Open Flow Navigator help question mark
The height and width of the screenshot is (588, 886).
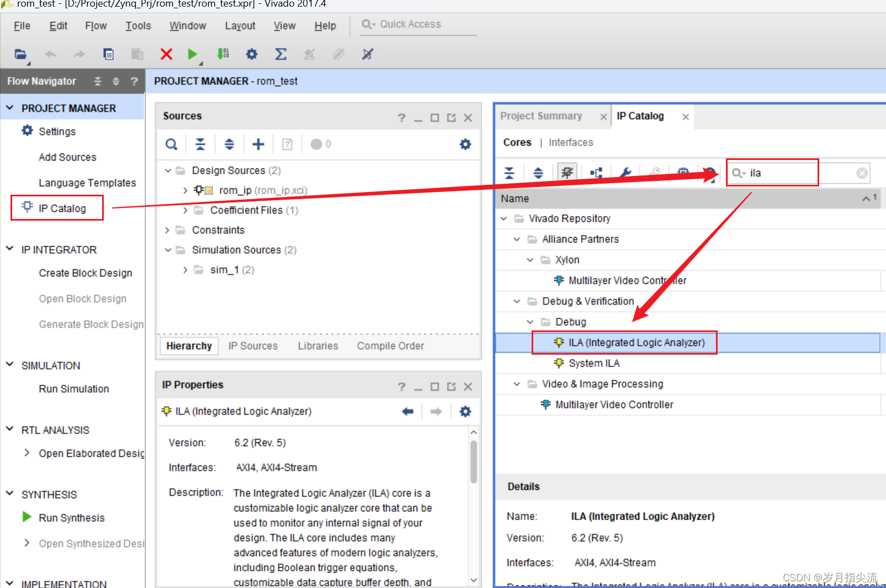point(134,82)
